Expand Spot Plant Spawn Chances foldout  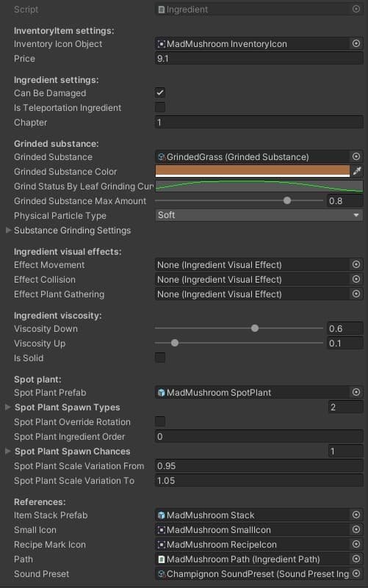8,451
